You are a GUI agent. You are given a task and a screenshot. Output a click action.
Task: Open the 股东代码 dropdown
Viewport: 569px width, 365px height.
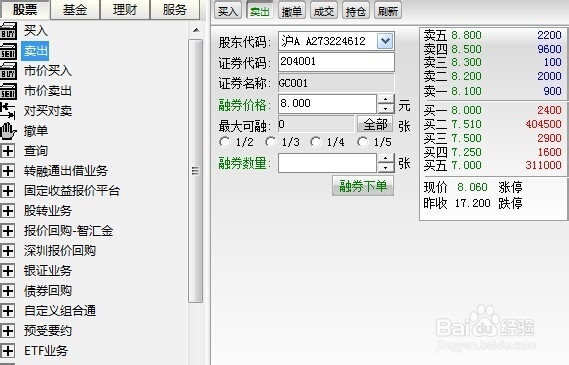[385, 41]
